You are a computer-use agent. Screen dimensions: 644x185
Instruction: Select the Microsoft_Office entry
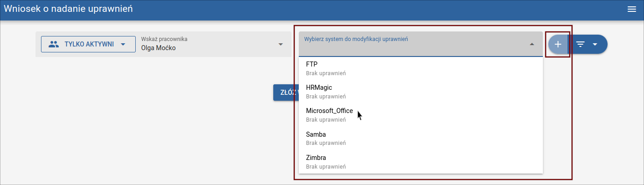(329, 111)
